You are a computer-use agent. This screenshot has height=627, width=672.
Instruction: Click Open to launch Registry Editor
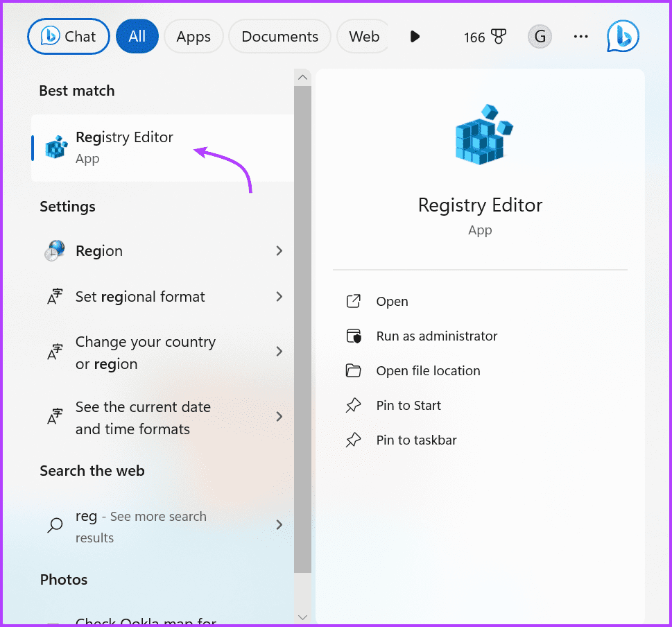tap(393, 301)
